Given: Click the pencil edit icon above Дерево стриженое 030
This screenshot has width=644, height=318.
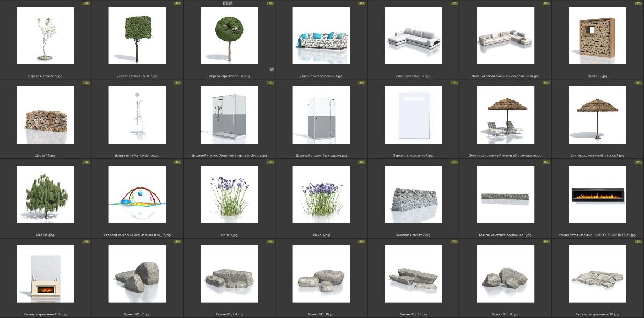Looking at the screenshot, I should (231, 3).
